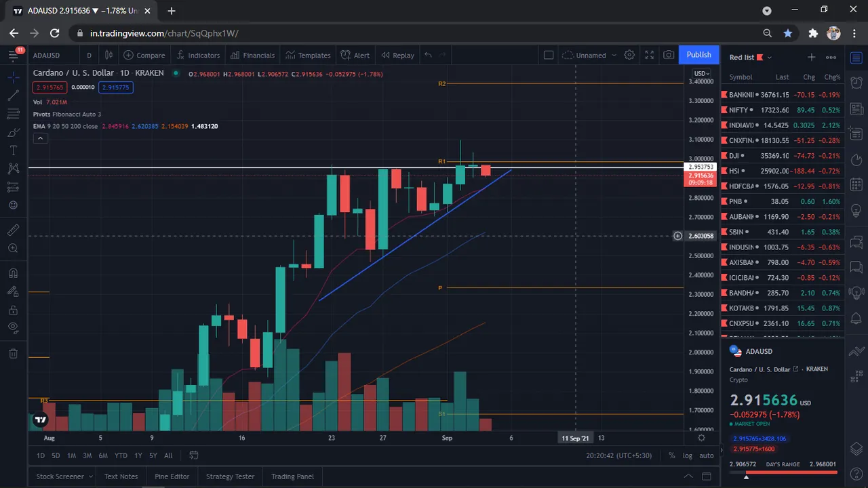This screenshot has width=868, height=488.
Task: Reload the page in Chrome
Action: 55,33
